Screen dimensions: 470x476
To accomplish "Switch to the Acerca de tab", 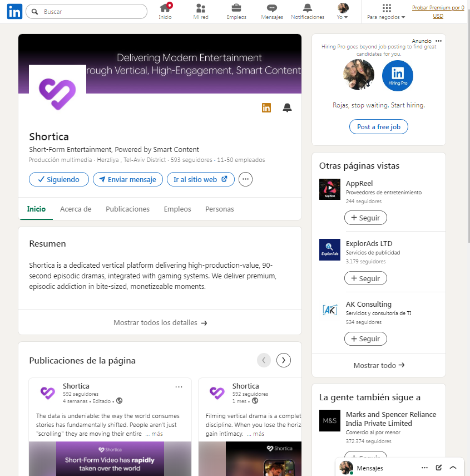I will [76, 209].
